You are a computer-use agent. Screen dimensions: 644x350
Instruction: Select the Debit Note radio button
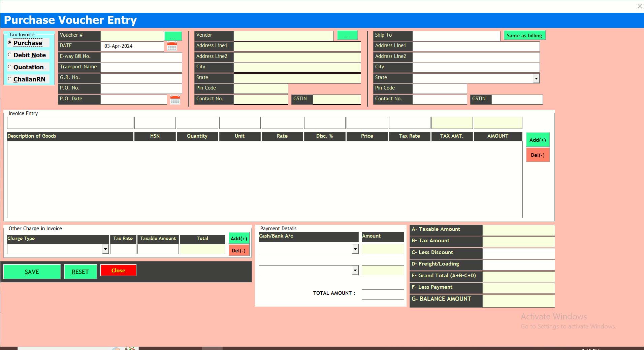point(10,55)
